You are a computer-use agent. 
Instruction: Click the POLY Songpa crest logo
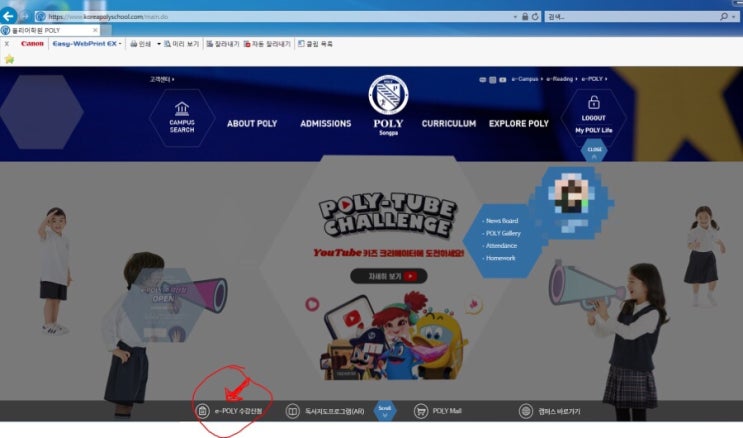388,95
